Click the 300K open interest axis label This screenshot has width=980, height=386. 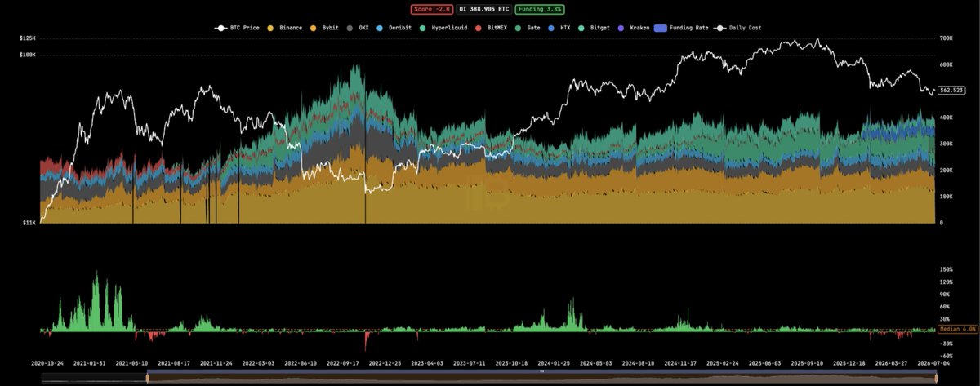point(947,144)
